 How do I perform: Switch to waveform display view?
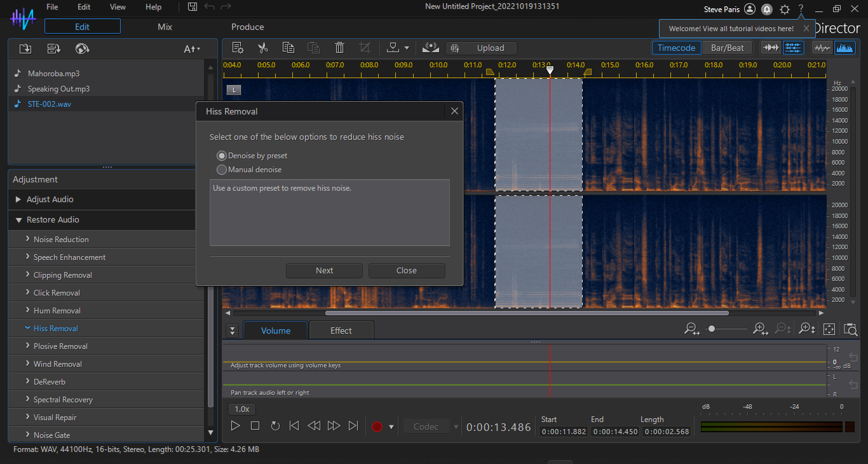822,48
